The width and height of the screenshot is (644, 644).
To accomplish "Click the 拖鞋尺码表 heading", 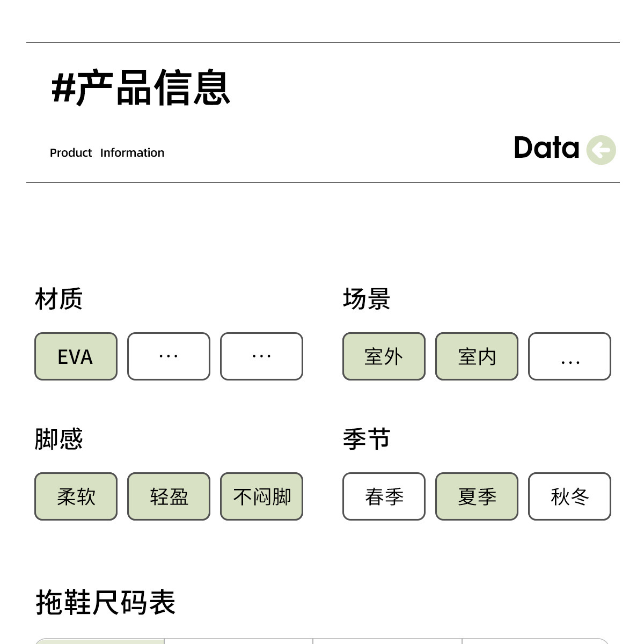I will pyautogui.click(x=106, y=602).
